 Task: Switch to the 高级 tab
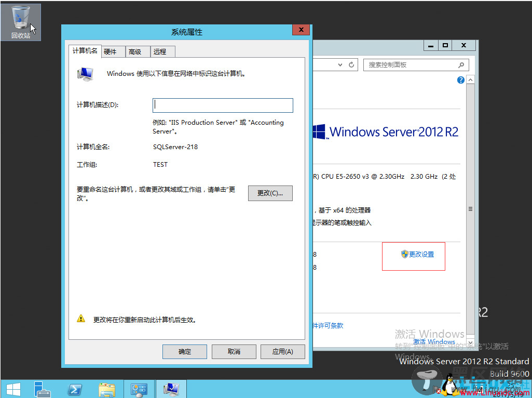coord(138,51)
